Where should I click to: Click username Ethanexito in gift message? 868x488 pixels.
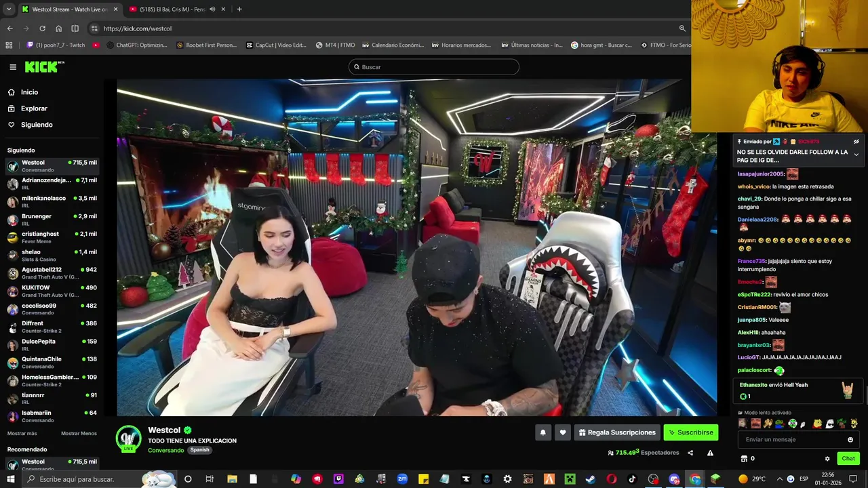(753, 385)
